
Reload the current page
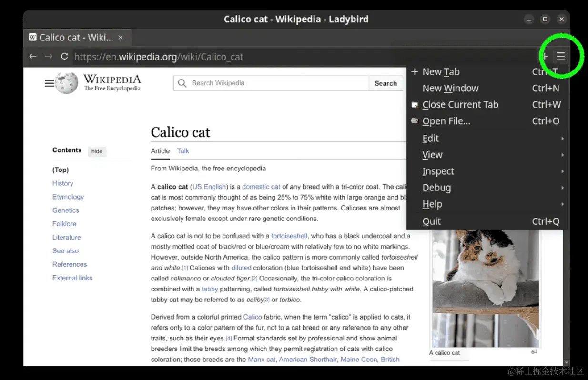(64, 56)
